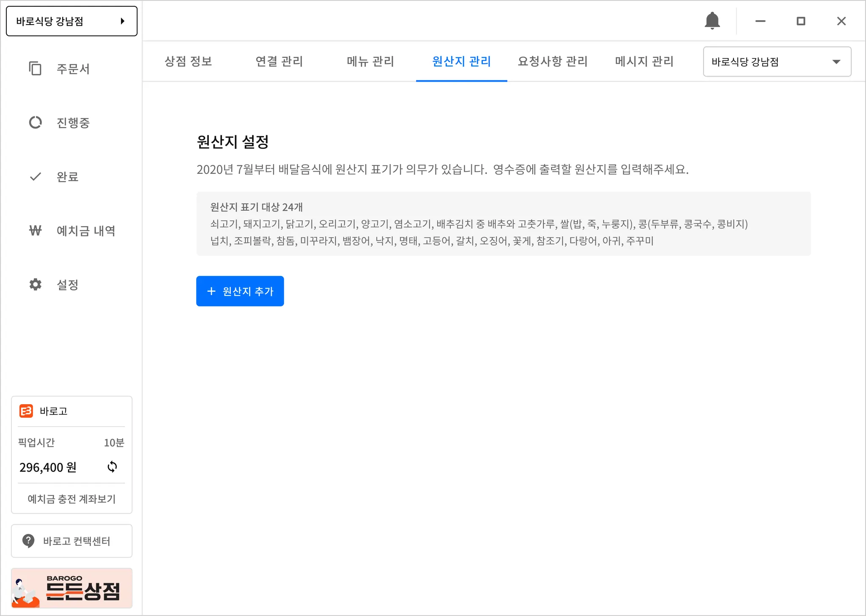This screenshot has width=866, height=616.
Task: Open the 요청사항 관리 tab
Action: point(553,61)
